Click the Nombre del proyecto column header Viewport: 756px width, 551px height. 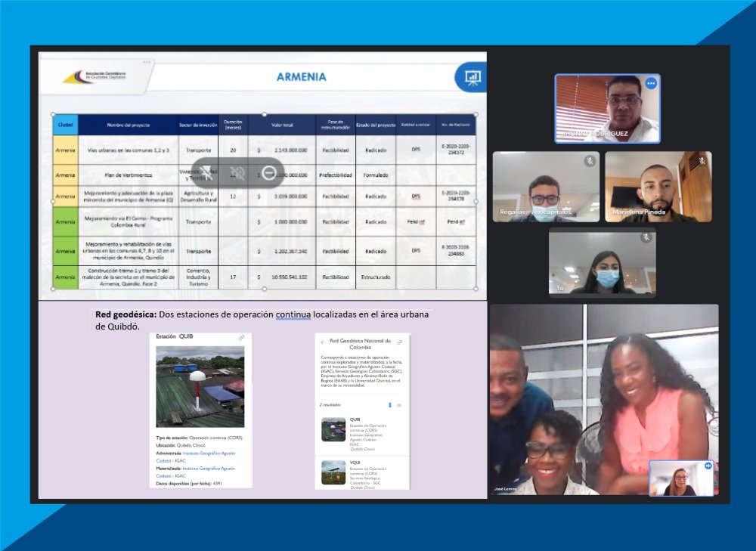click(x=129, y=125)
